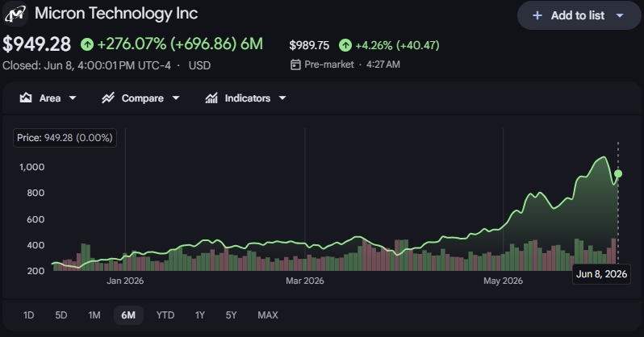Click the plus icon in Add to list
The height and width of the screenshot is (337, 644).
[x=537, y=15]
